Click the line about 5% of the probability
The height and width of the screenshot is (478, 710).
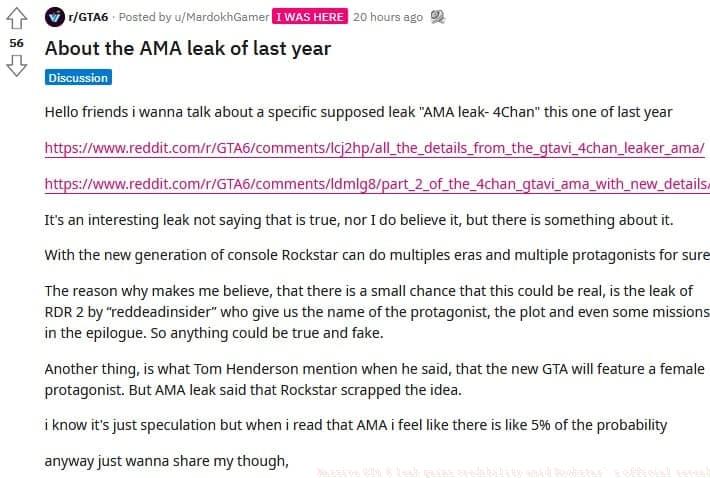(x=355, y=425)
